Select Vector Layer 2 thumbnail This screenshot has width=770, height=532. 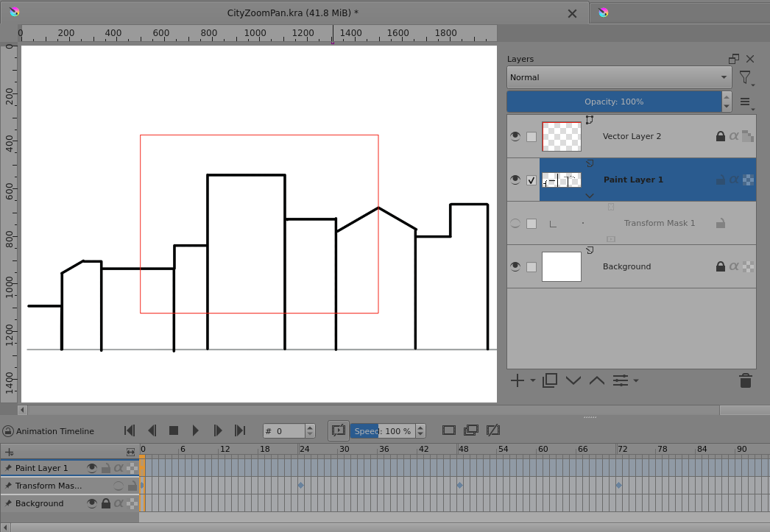[561, 136]
